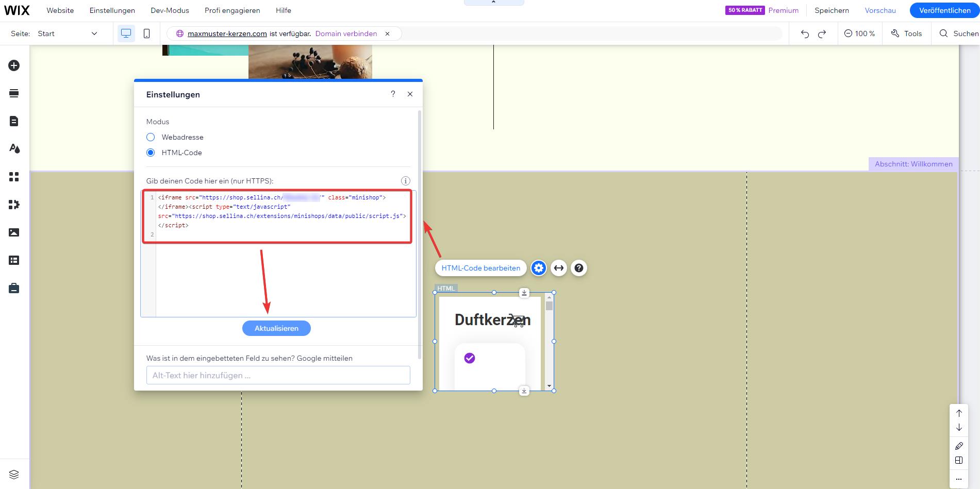Switch to mobile view
The image size is (980, 489).
[146, 33]
